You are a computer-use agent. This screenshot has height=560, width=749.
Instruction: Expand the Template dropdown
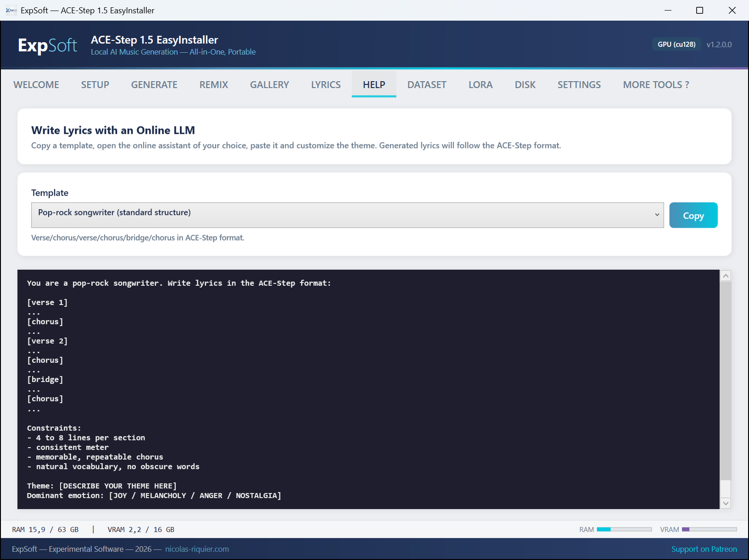coord(347,215)
